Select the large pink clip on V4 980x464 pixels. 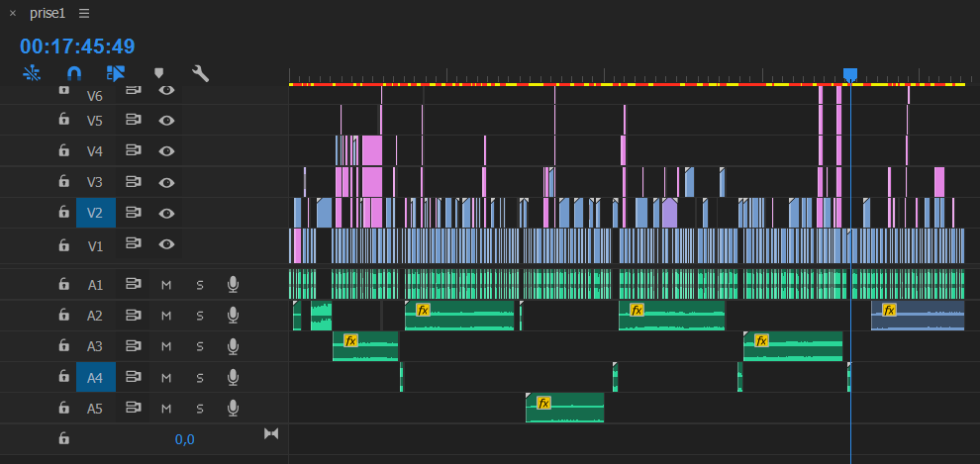tap(372, 150)
